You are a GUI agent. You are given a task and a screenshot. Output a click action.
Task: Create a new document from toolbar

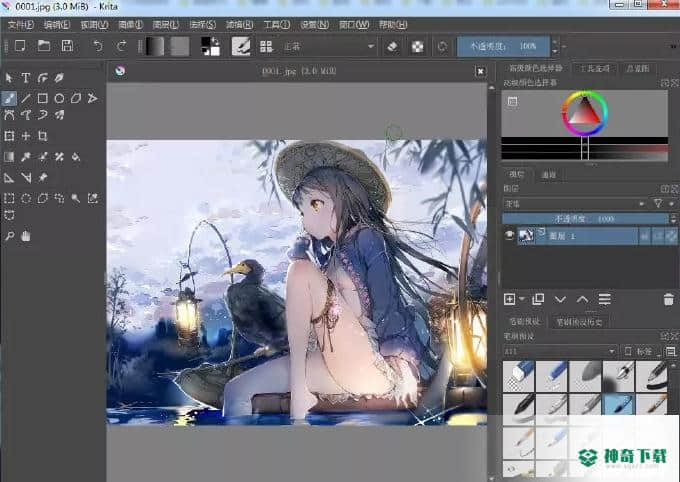(20, 46)
